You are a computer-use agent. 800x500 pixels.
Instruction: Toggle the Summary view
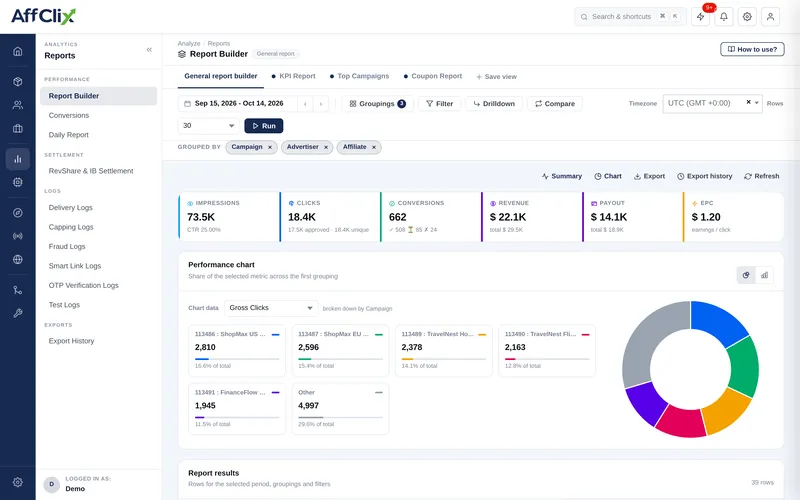pos(562,176)
